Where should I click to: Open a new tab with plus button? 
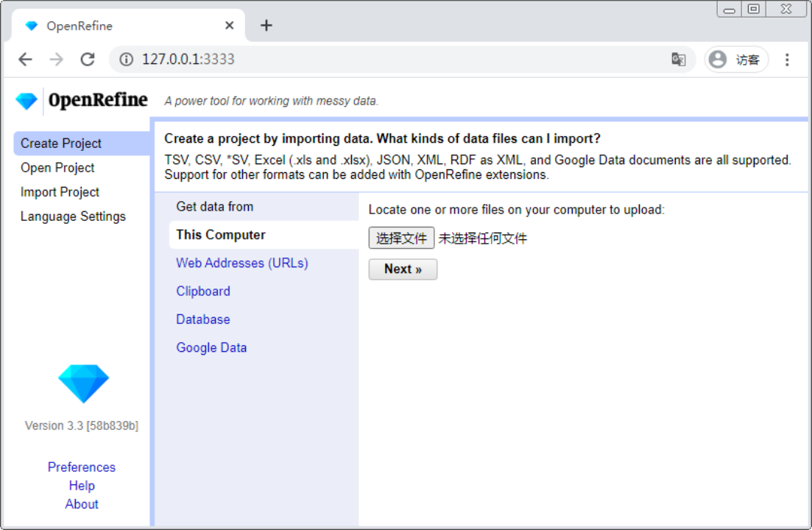pos(266,25)
